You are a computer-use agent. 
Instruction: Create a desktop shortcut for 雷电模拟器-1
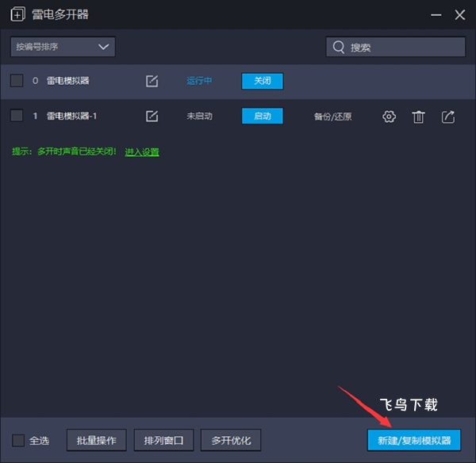448,117
